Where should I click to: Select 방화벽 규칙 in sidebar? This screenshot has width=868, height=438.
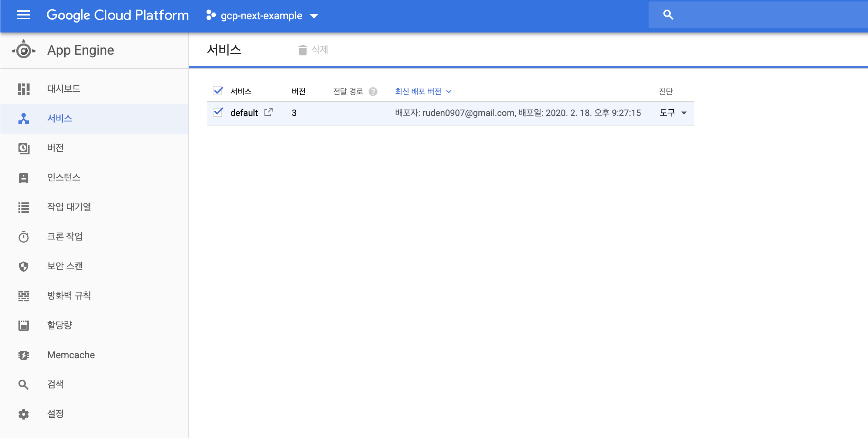(x=69, y=295)
